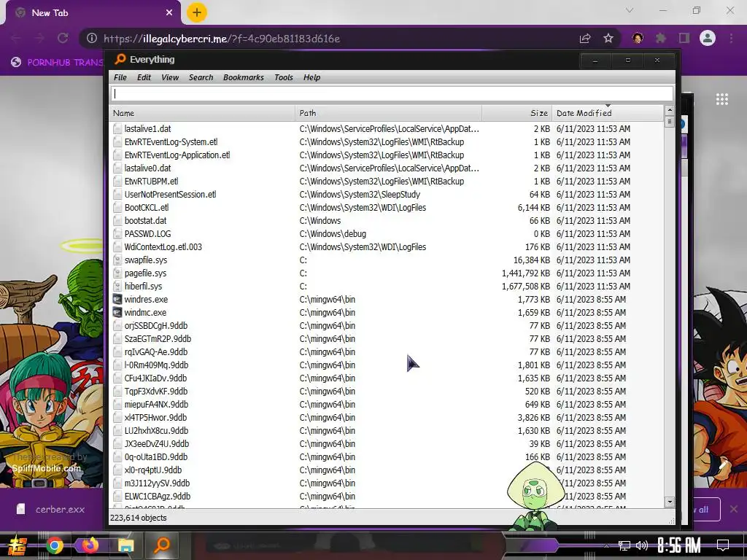Screen dimensions: 747x560
Task: Open File Explorer from the taskbar
Action: (x=125, y=545)
